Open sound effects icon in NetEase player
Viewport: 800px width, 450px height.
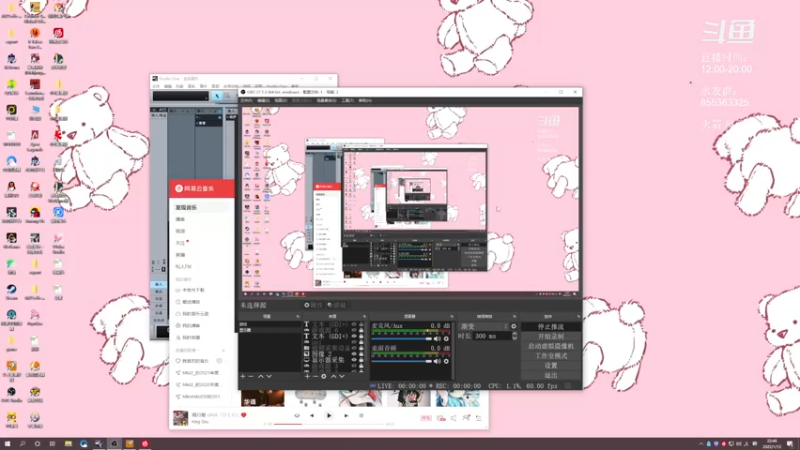[x=441, y=418]
